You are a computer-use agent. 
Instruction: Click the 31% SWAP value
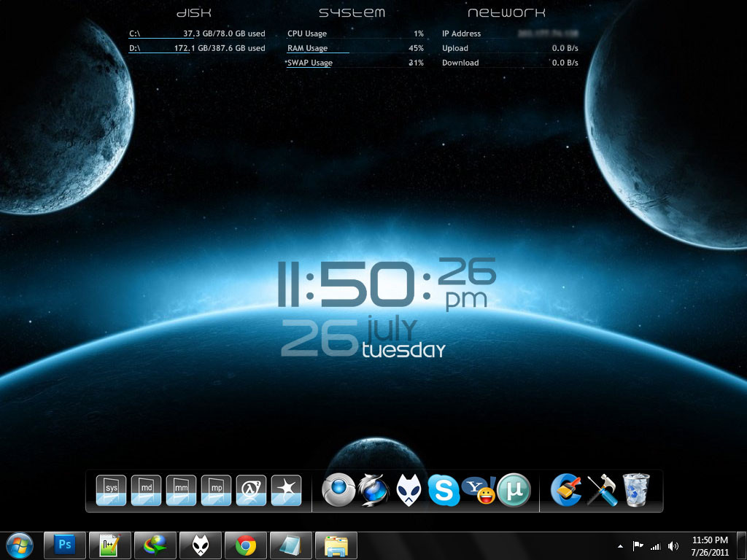pyautogui.click(x=416, y=63)
